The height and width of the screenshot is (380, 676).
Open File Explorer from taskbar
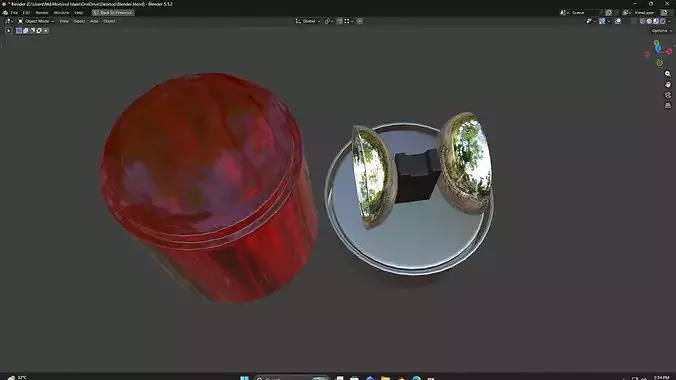(385, 378)
